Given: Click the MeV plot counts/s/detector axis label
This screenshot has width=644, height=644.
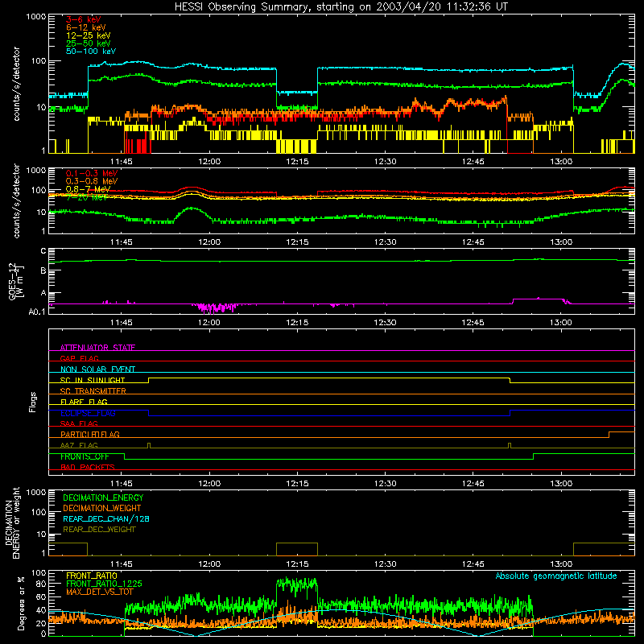Looking at the screenshot, I should point(16,200).
